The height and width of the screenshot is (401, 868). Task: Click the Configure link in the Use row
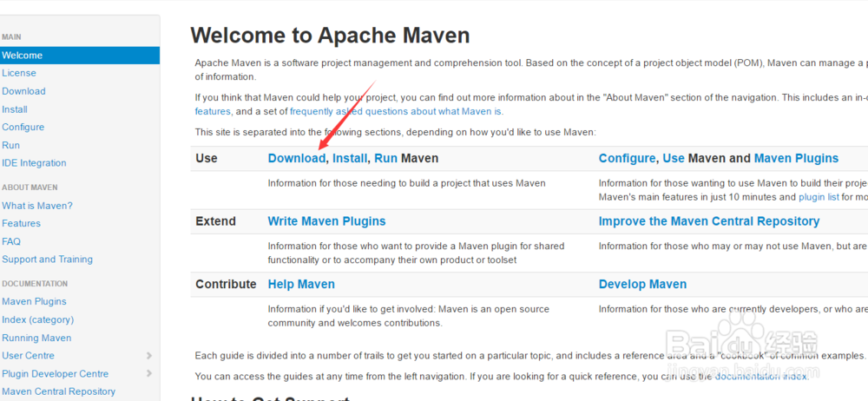[628, 159]
